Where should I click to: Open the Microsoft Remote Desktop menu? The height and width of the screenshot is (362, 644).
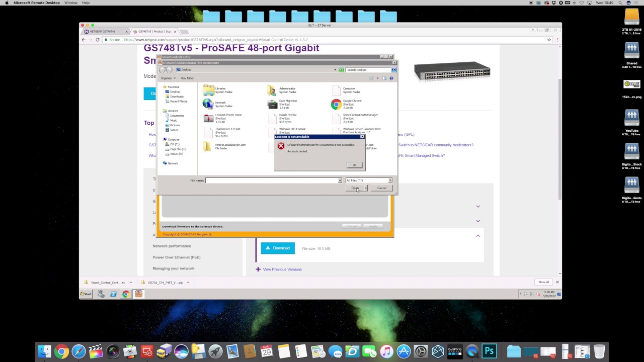37,3
